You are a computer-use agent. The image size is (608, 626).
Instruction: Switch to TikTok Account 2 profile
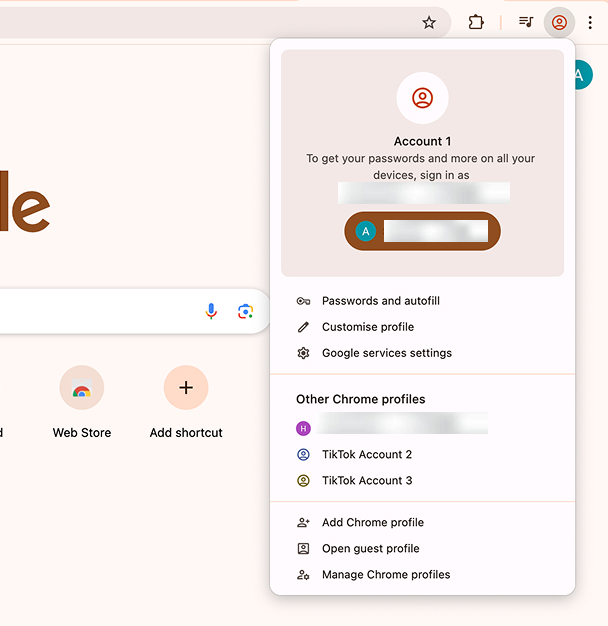[366, 454]
